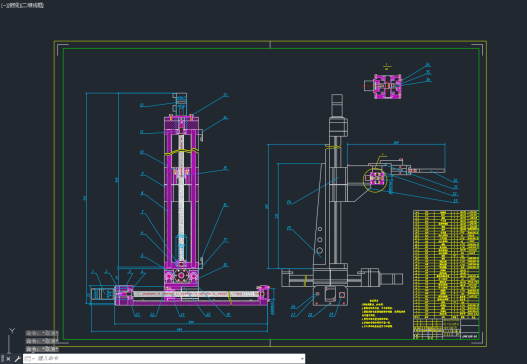Open the [-] viewport controls menu
The height and width of the screenshot is (364, 527).
click(3, 5)
